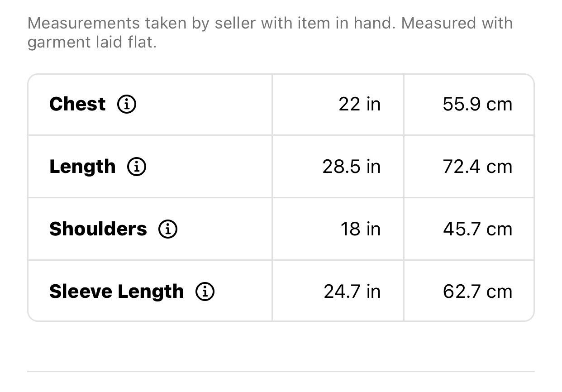
Task: Click the 18 in shoulders value
Action: [361, 229]
